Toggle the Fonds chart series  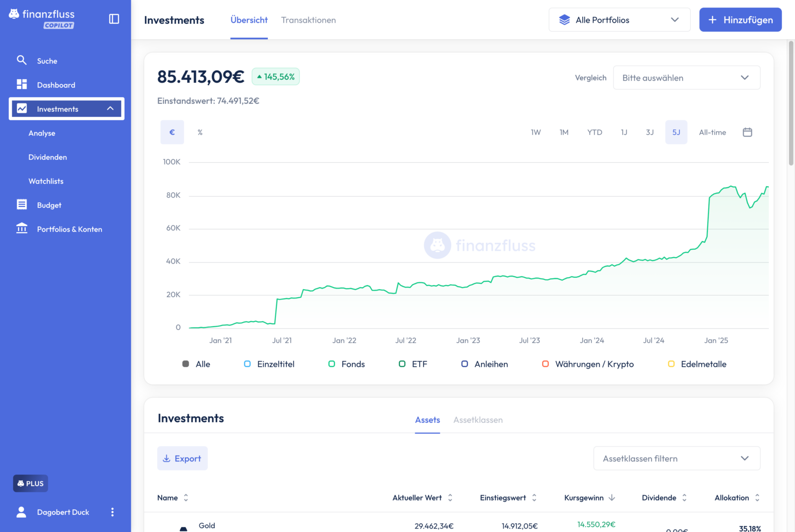346,364
